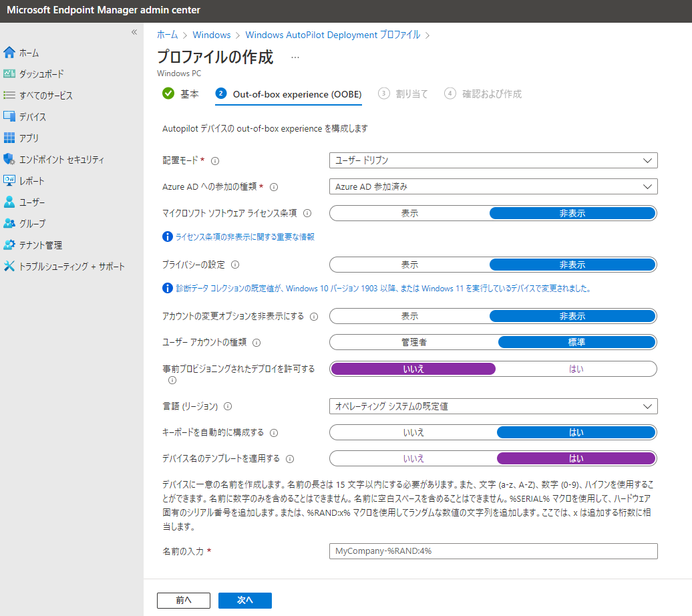Click info icon next to プライバシーの設定
Viewport: 692px width, 616px height.
click(x=235, y=265)
